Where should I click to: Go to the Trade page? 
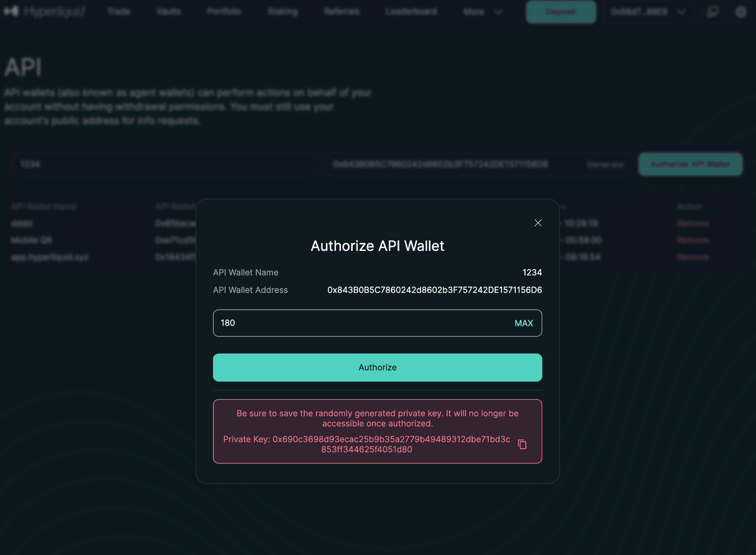tap(118, 12)
